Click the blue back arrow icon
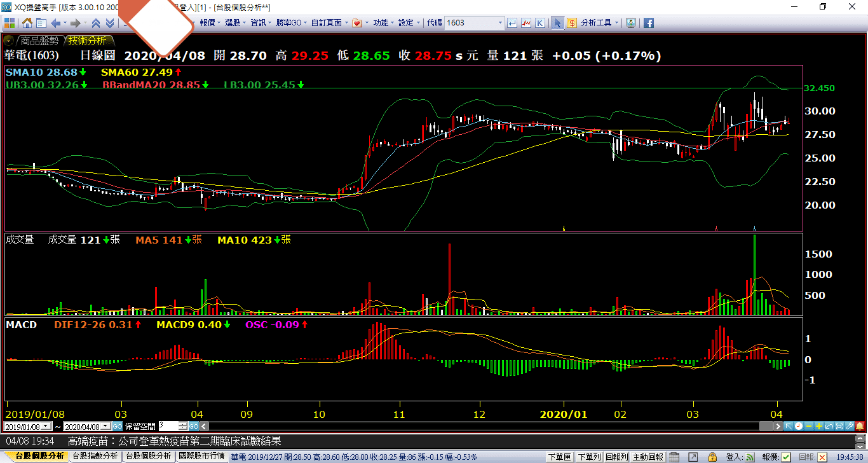The image size is (868, 463). (x=55, y=23)
